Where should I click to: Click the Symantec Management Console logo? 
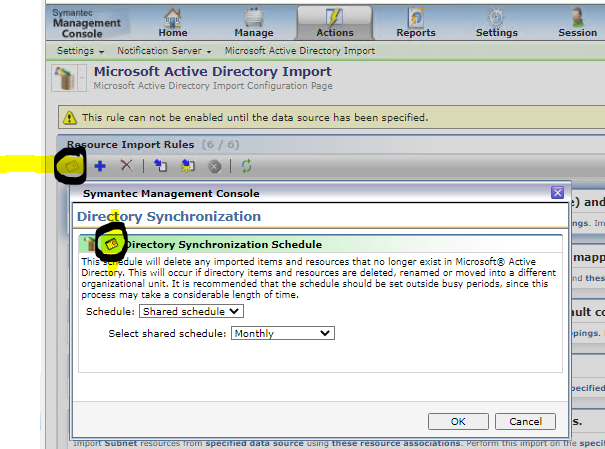86,24
